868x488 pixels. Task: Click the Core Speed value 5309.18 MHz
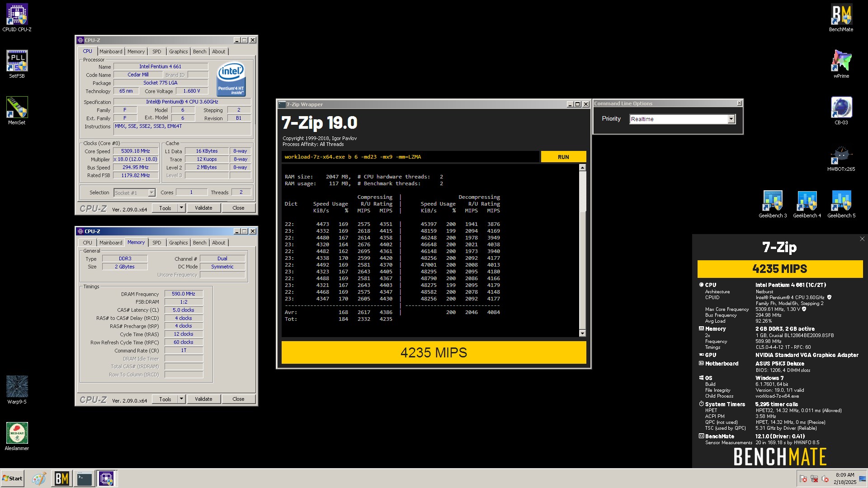(136, 151)
